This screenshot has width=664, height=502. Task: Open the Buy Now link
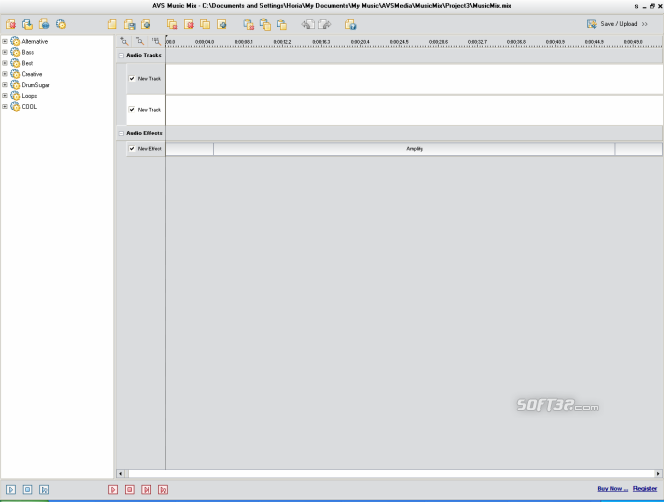pyautogui.click(x=612, y=488)
